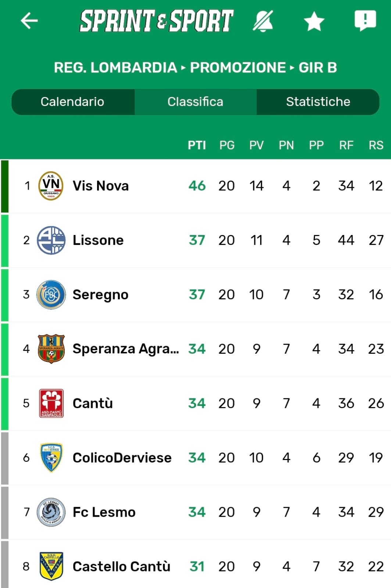Select the Classifica tab
Viewport: 391px width, 588px height.
(195, 102)
